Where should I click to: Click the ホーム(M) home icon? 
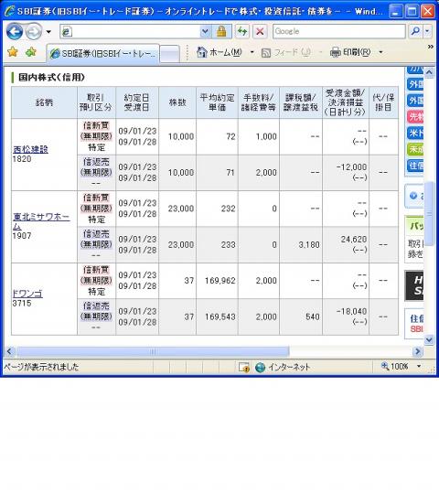click(x=201, y=52)
